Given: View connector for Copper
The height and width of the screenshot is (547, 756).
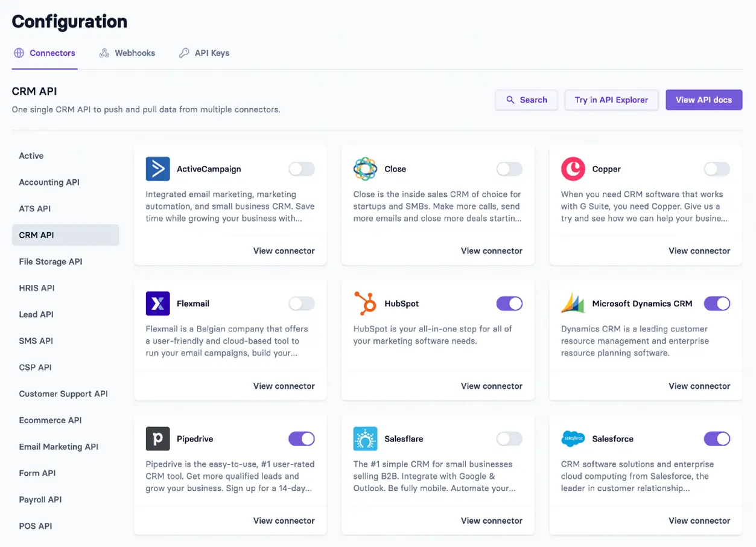Looking at the screenshot, I should [699, 251].
